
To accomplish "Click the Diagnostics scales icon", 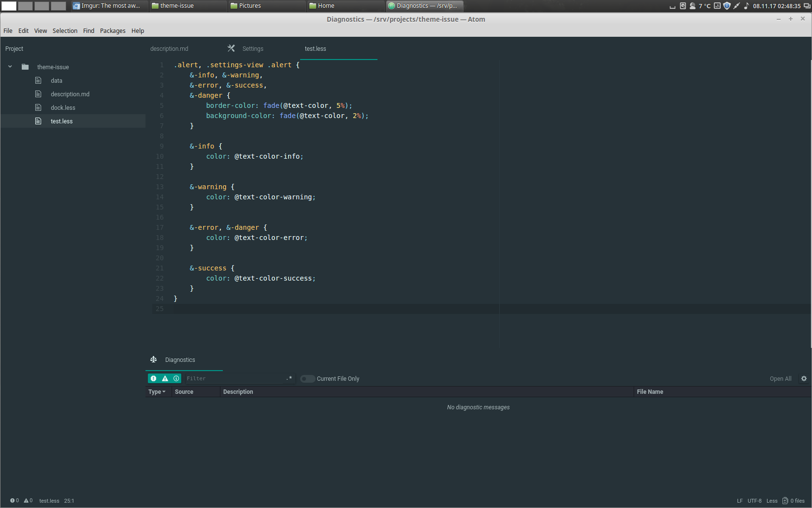I will click(153, 359).
